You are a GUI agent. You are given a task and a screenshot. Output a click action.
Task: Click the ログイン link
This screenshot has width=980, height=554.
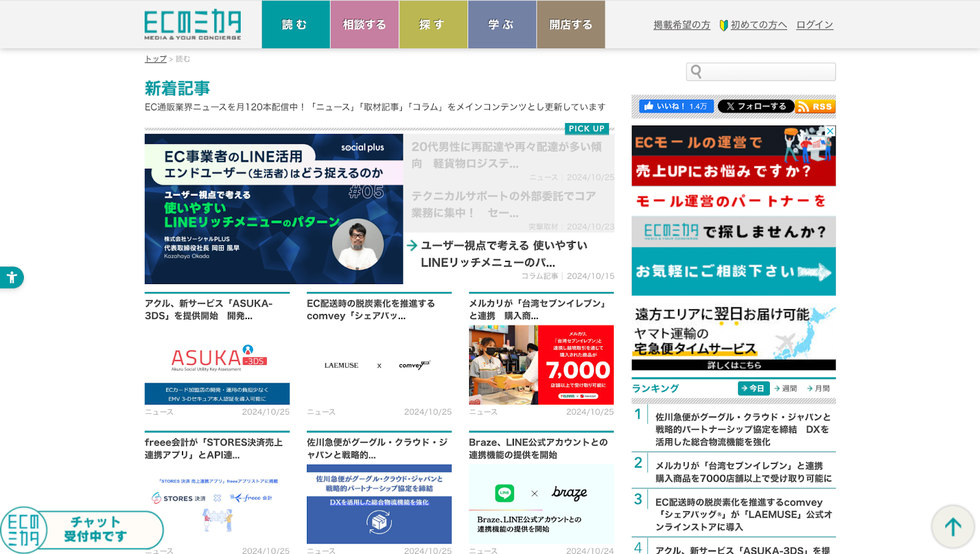point(814,25)
